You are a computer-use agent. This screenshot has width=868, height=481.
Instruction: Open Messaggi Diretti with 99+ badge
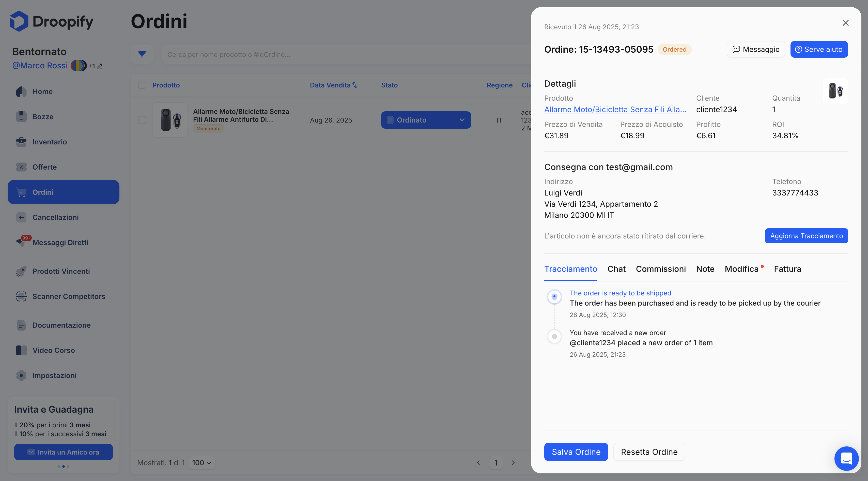click(63, 242)
